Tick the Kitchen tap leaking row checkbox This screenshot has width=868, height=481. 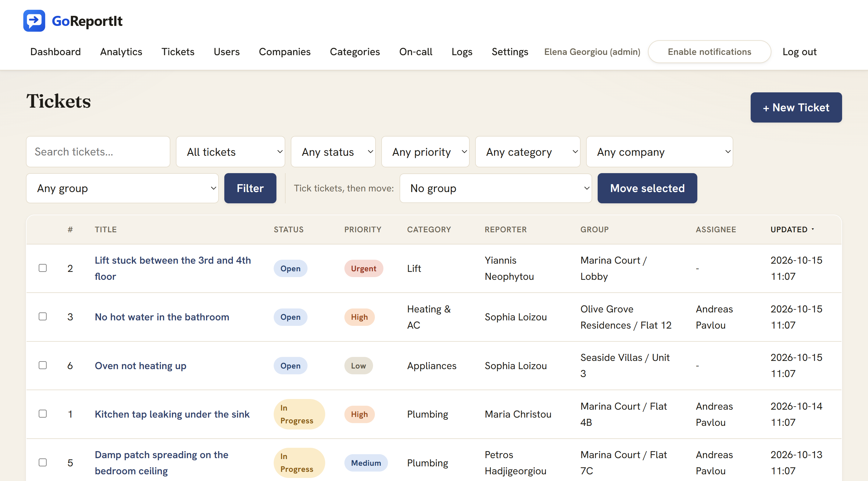(x=43, y=414)
